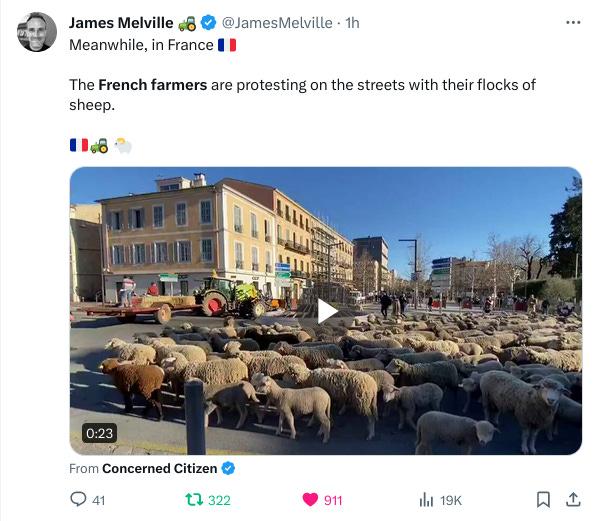598x521 pixels.
Task: Click the Concerned Citizen source link
Action: pos(159,468)
